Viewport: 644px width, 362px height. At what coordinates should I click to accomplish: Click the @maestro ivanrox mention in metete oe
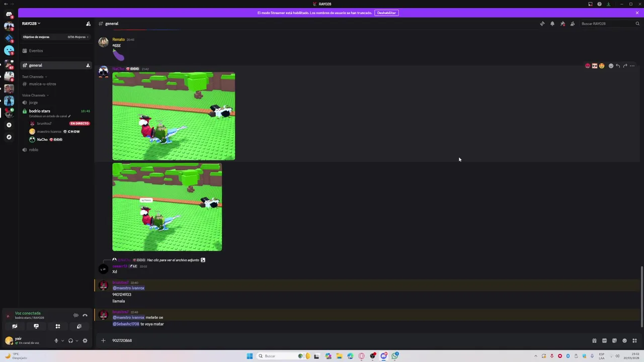click(x=128, y=317)
